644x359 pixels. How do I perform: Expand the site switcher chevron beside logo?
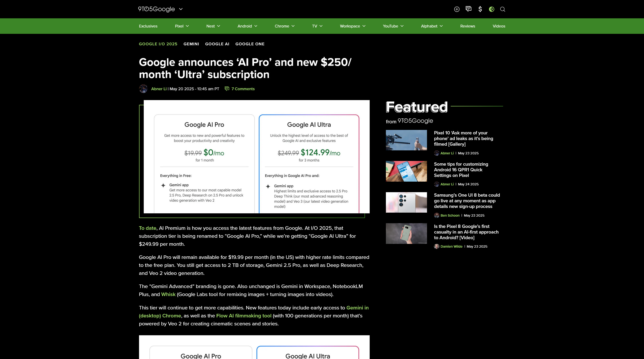pos(181,9)
